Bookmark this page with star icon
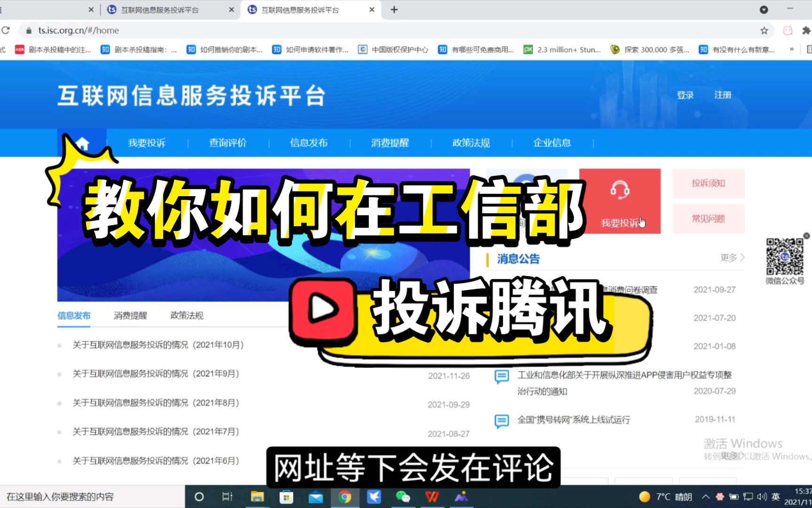812x508 pixels. click(764, 31)
